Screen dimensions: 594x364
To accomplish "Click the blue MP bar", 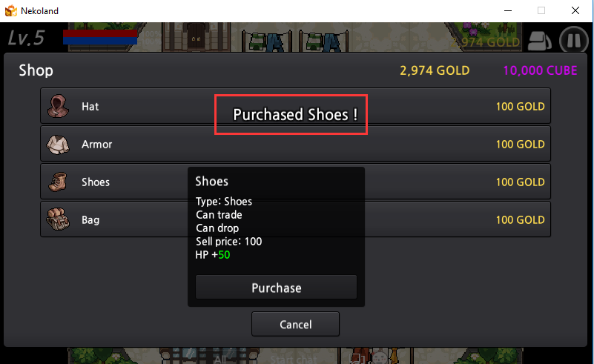I will click(100, 41).
